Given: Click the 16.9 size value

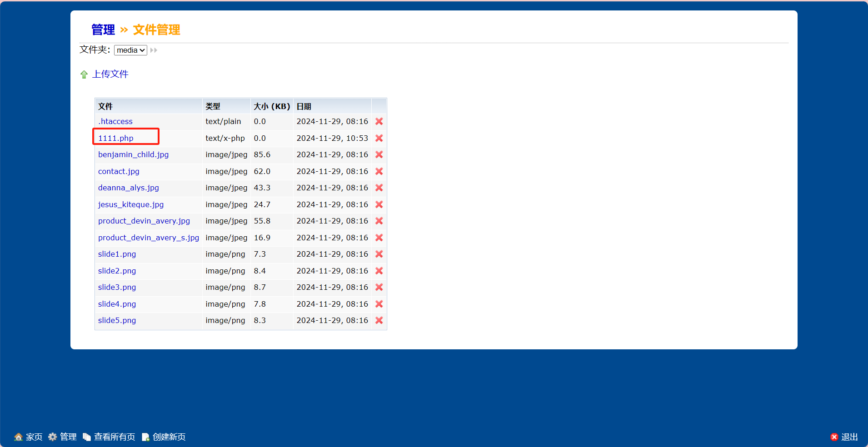Looking at the screenshot, I should click(x=262, y=238).
